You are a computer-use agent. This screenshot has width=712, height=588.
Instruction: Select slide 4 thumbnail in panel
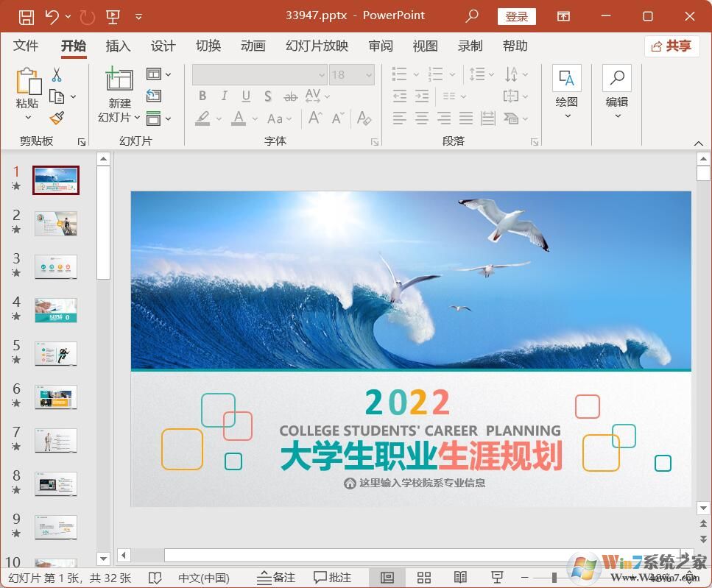pos(56,311)
